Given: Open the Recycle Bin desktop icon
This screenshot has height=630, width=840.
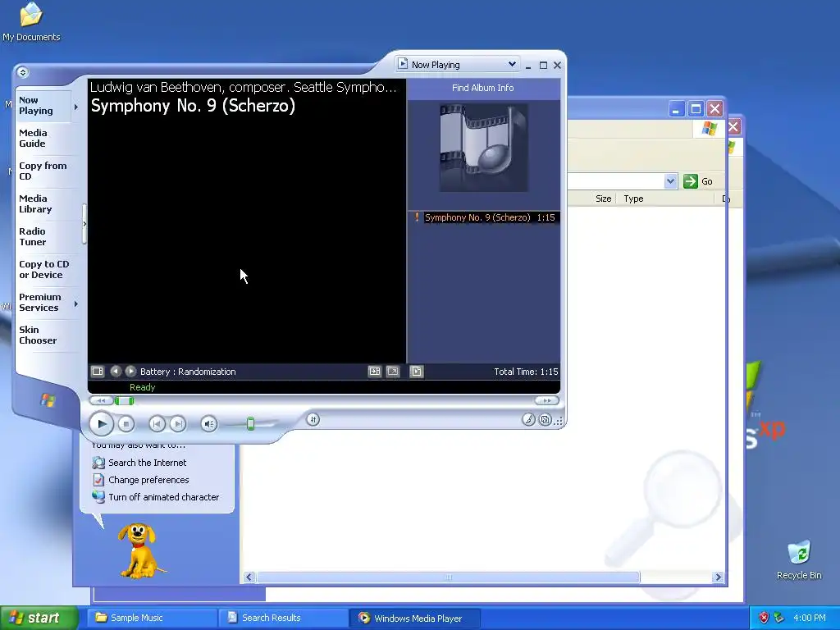Looking at the screenshot, I should 799,559.
